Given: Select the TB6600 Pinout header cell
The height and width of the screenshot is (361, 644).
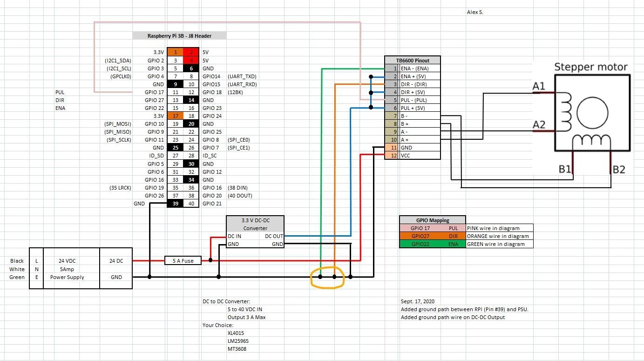Looking at the screenshot, I should pyautogui.click(x=413, y=60).
